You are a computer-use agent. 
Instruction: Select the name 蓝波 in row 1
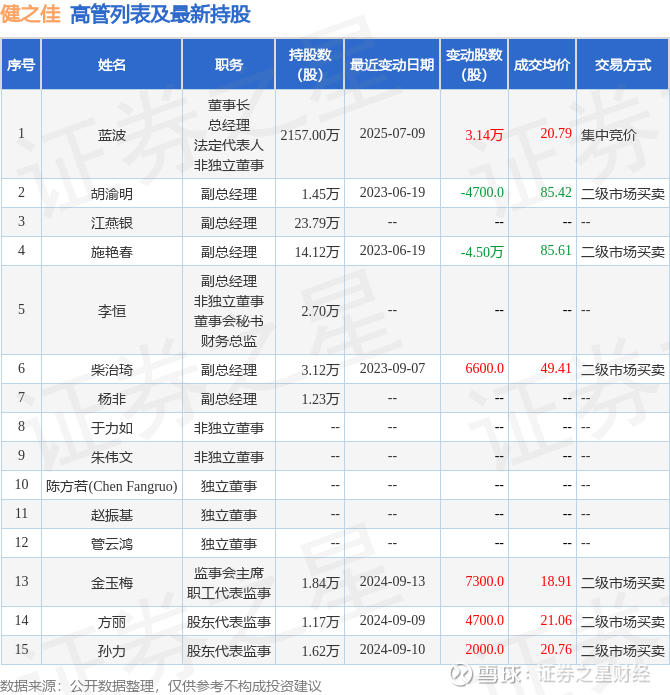112,135
